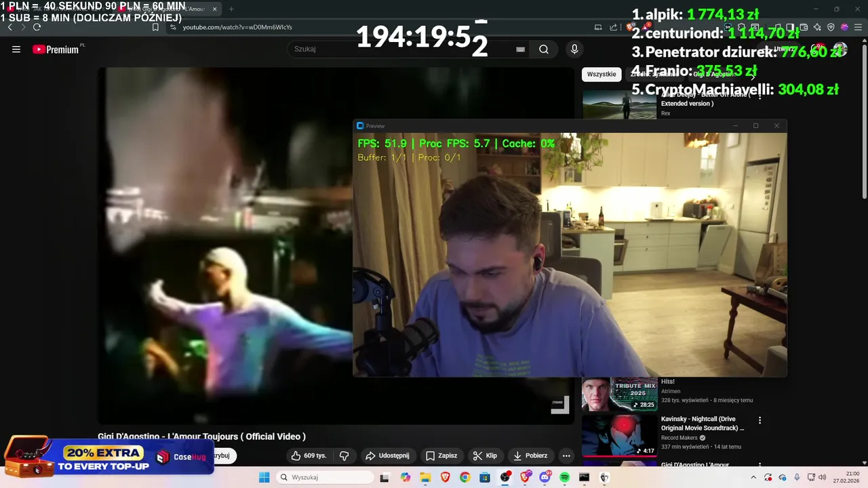Screen dimensions: 868x488
Task: Open Task View on taskbar
Action: click(x=384, y=477)
